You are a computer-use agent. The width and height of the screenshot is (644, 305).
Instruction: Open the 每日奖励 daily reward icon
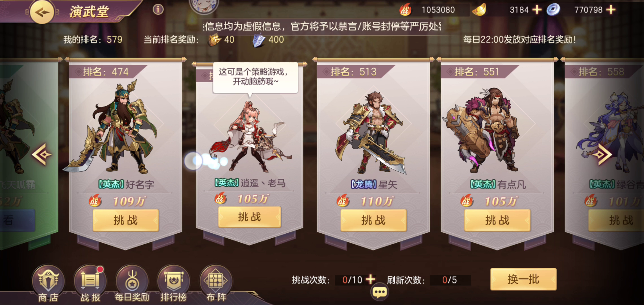[x=132, y=283]
